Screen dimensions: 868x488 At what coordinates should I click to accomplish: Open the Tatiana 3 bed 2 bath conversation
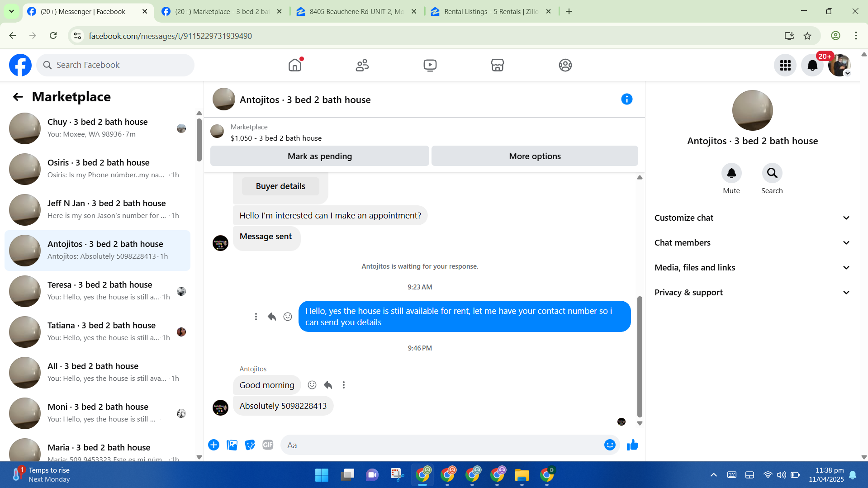pyautogui.click(x=97, y=332)
